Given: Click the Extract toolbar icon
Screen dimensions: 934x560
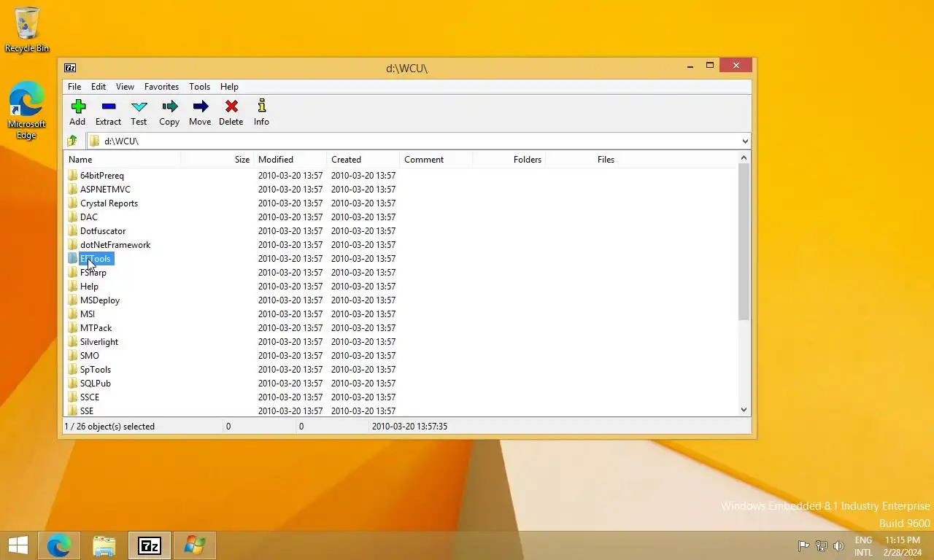Looking at the screenshot, I should point(109,106).
